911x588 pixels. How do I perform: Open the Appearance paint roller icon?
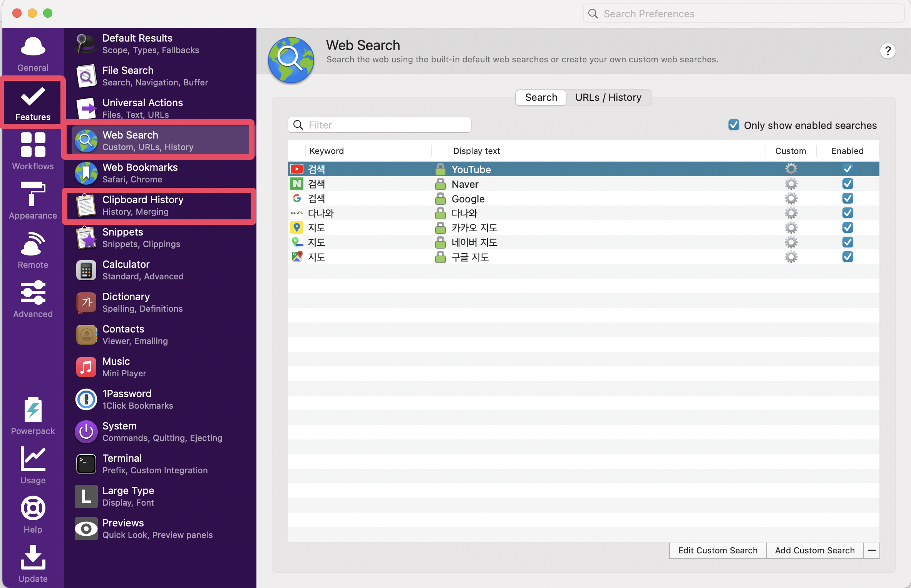33,194
